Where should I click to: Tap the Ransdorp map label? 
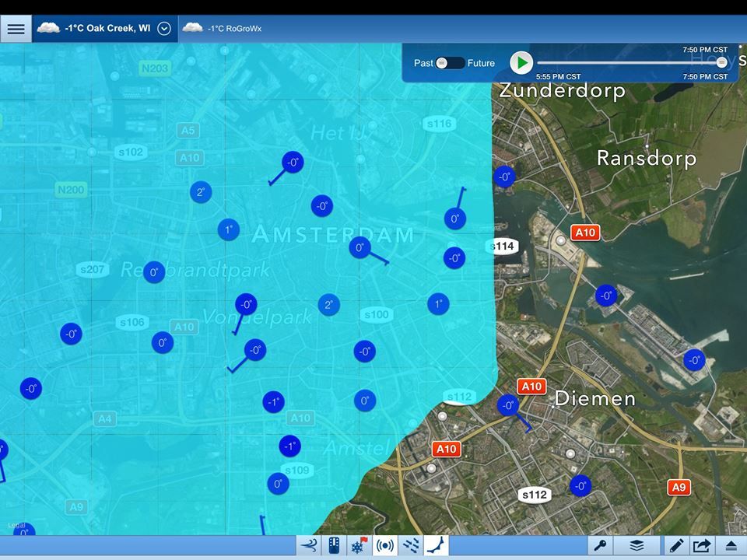pos(647,159)
